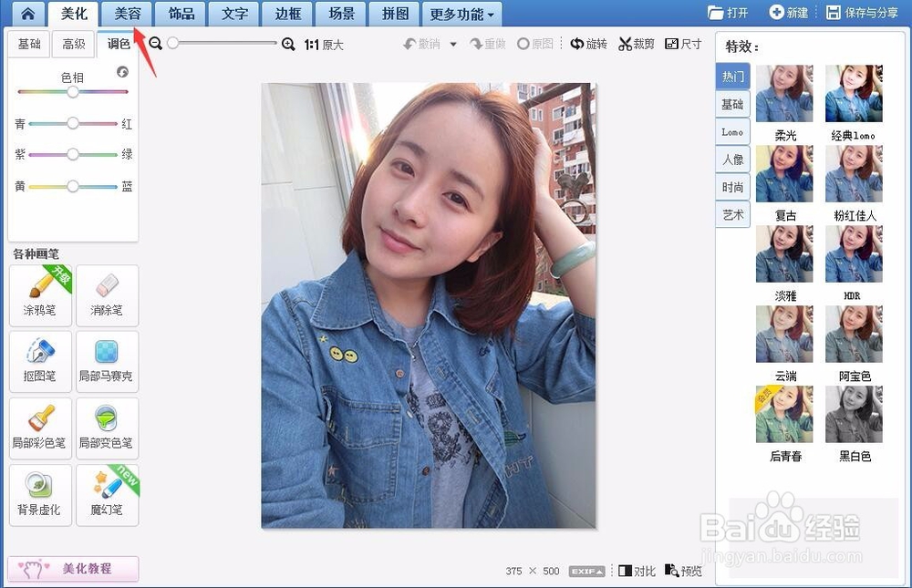
Task: Click 预览 preview button
Action: click(683, 571)
